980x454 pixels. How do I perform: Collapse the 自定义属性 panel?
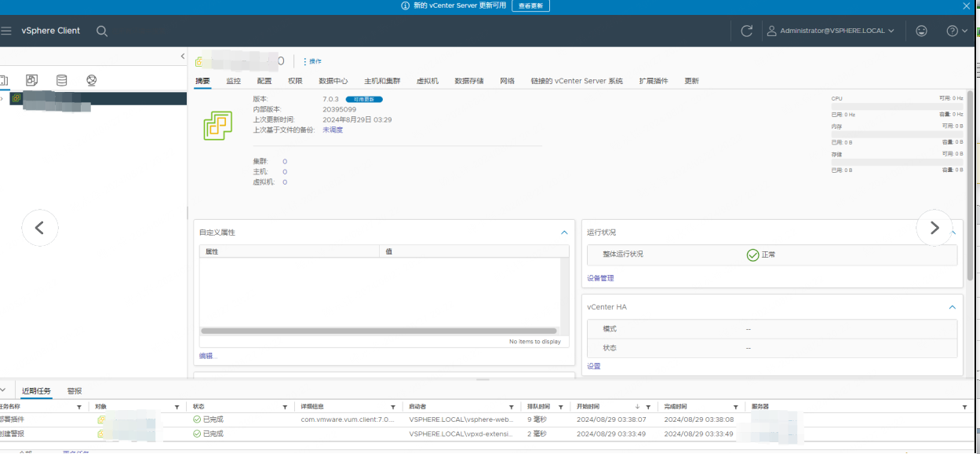coord(564,232)
